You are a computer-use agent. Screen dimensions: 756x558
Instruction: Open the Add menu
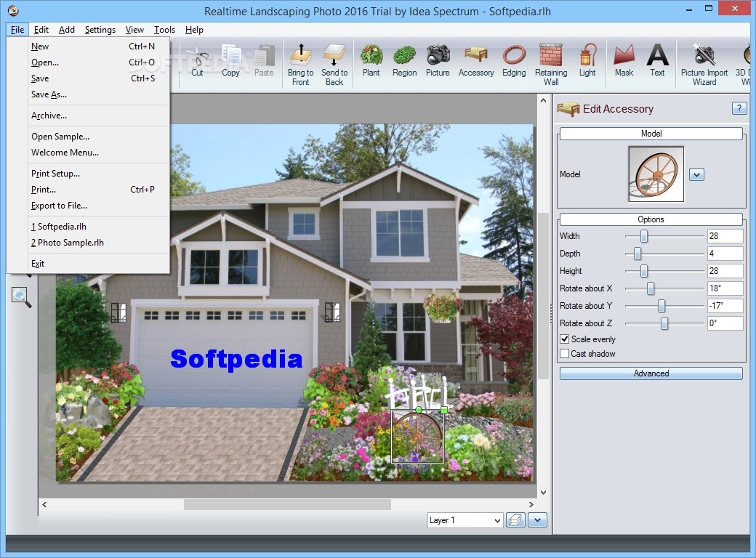click(67, 29)
